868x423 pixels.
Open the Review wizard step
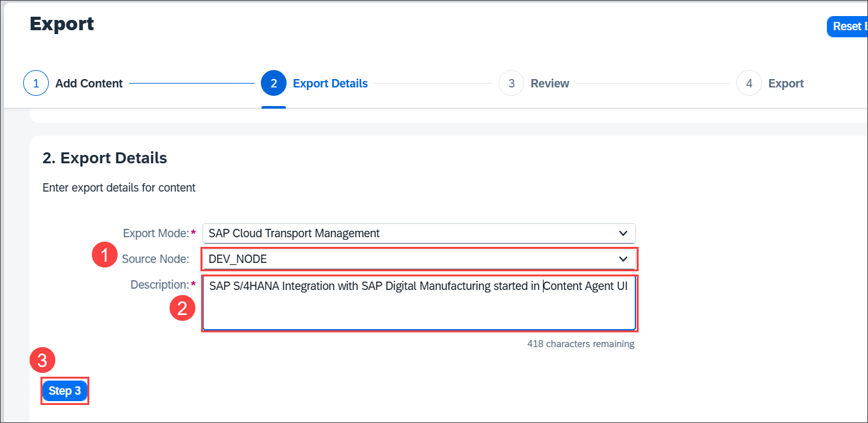tap(534, 84)
